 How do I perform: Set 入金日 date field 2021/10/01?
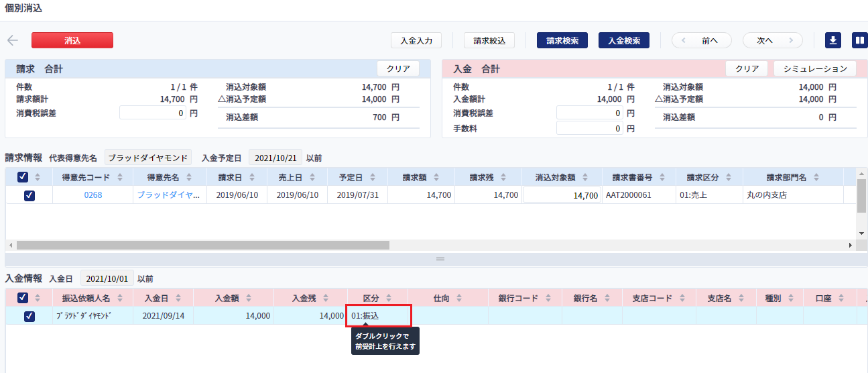(x=107, y=278)
